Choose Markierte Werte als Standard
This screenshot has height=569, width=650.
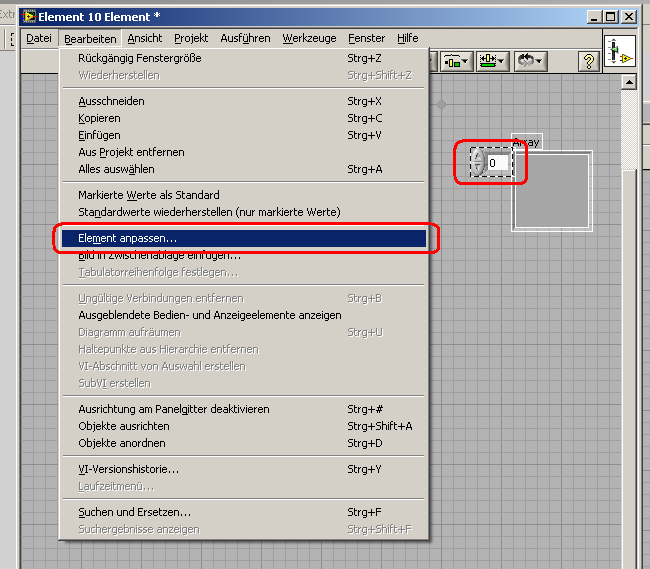point(244,195)
